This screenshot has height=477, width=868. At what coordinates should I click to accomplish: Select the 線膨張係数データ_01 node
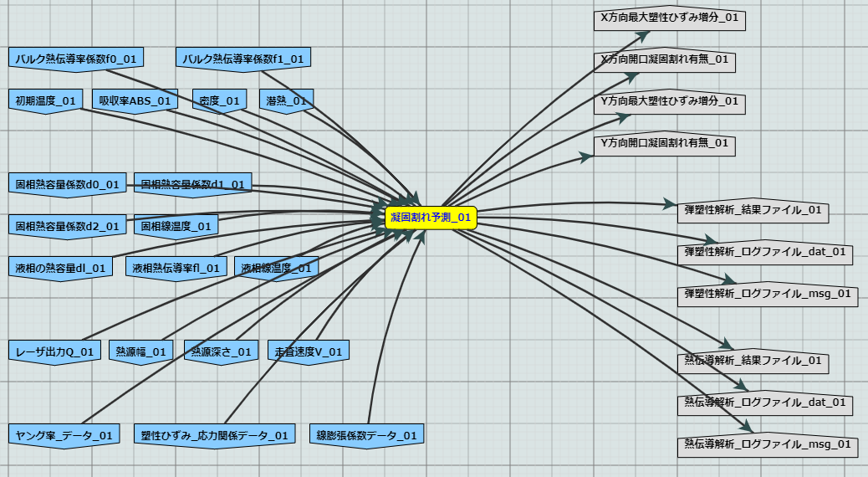tap(366, 436)
